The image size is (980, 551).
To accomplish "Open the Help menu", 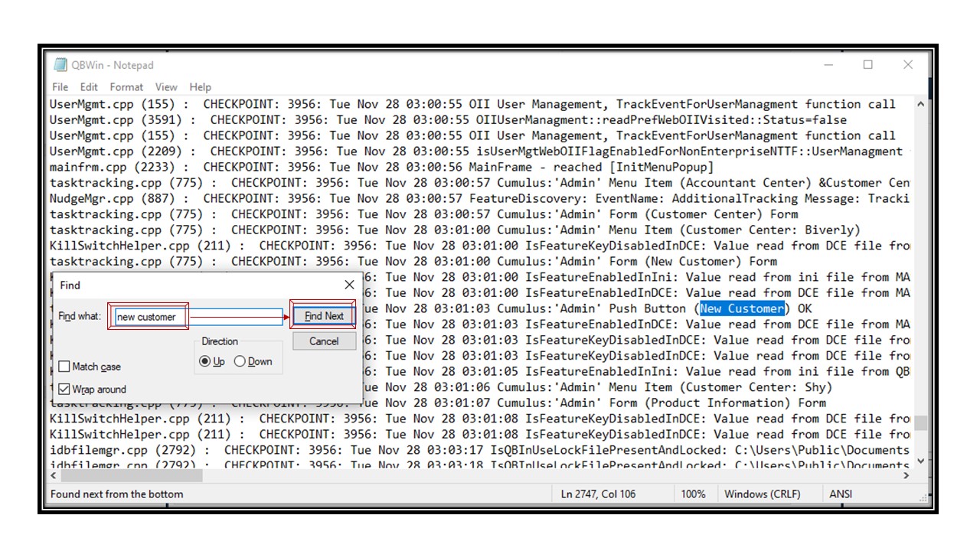I will [200, 87].
